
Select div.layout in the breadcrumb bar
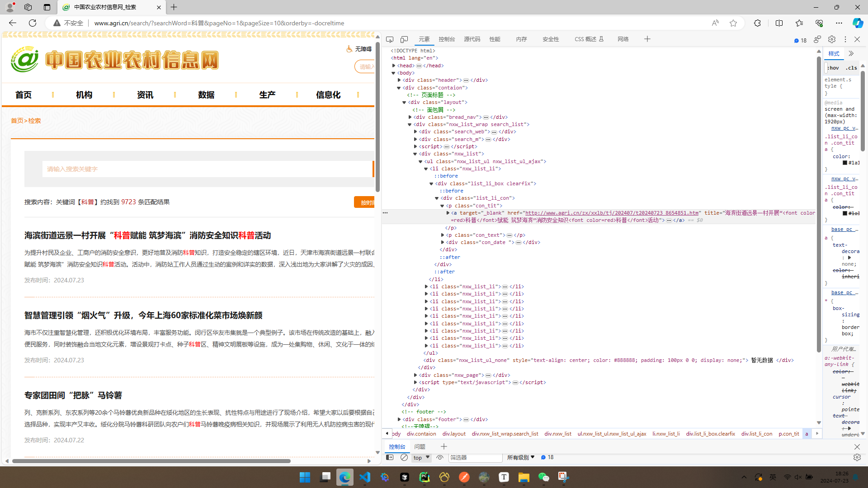[454, 434]
